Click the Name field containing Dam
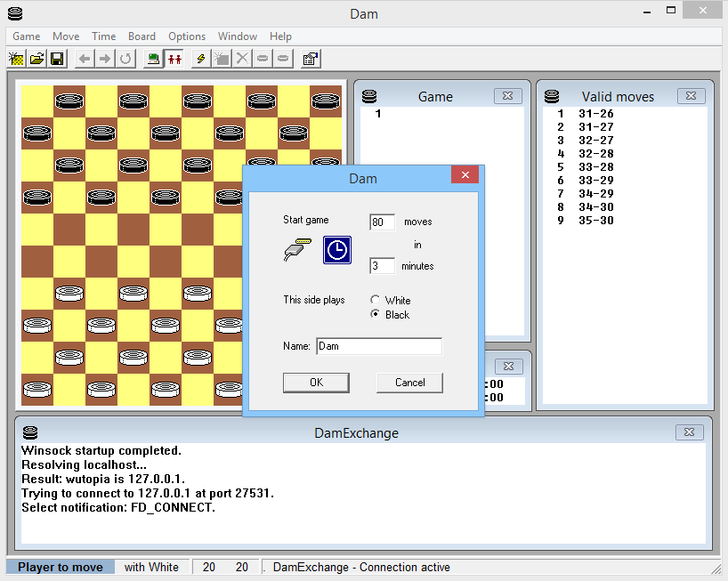The height and width of the screenshot is (581, 728). 379,346
